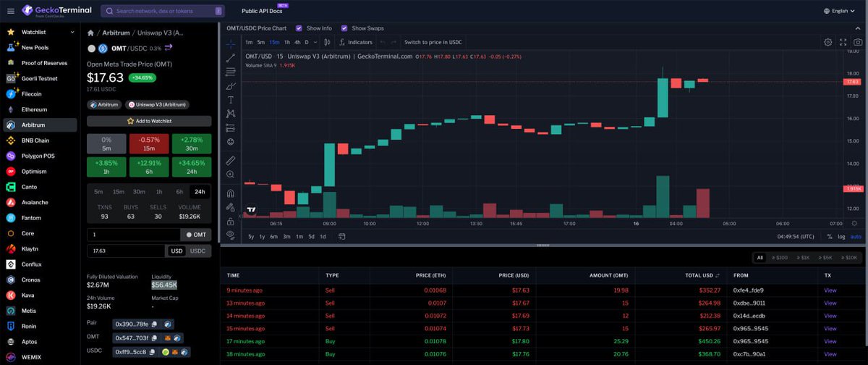Switch converter to USDC
Screen dimensions: 868x365
tap(197, 251)
